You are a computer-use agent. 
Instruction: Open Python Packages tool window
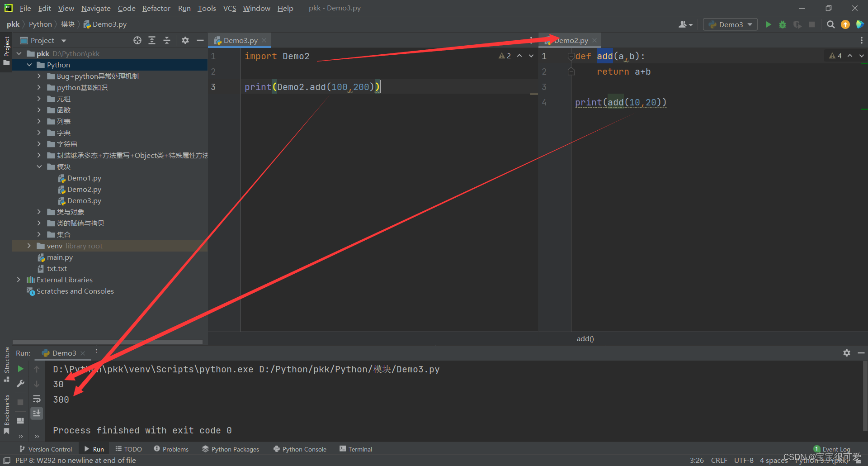click(231, 449)
